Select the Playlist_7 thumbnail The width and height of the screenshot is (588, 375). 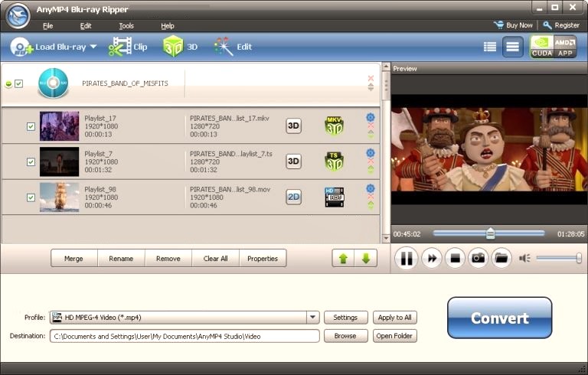[x=59, y=161]
